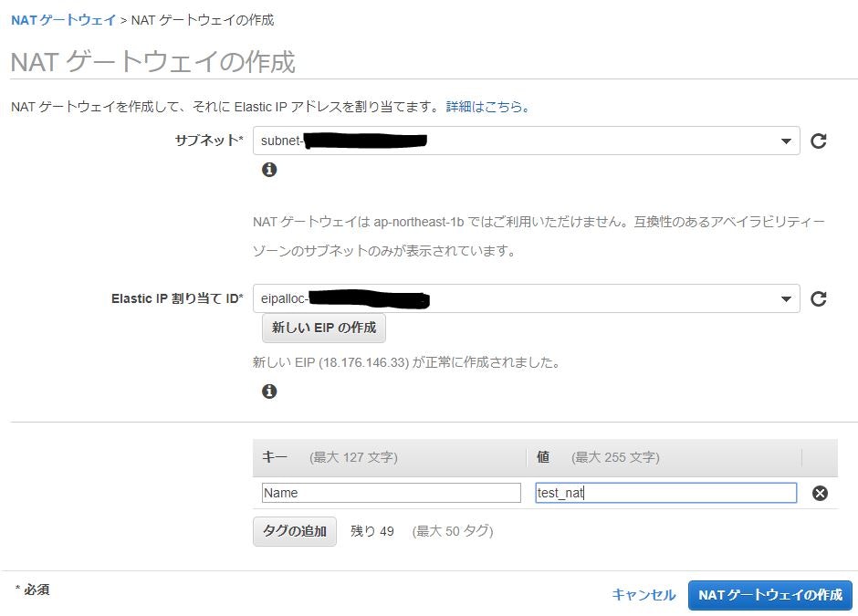Image resolution: width=858 pixels, height=616 pixels.
Task: Click the 必須 required note
Action: (32, 590)
